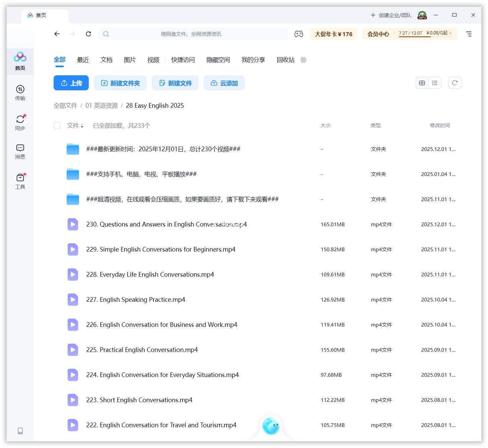The image size is (488, 448).
Task: Open the 消息 messages panel
Action: click(x=20, y=151)
